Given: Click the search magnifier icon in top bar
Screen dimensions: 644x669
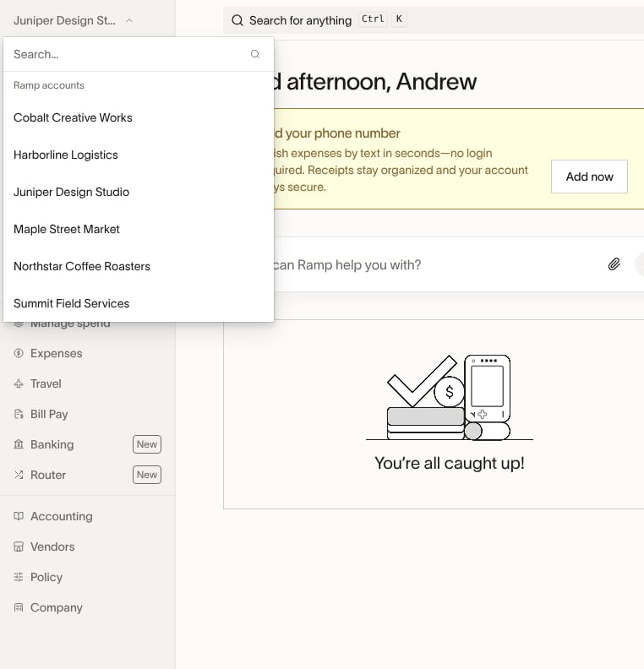Looking at the screenshot, I should click(237, 20).
